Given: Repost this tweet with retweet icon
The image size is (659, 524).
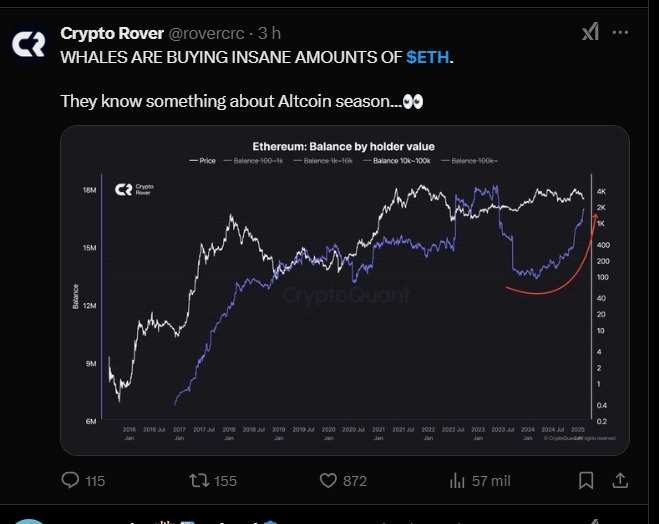Looking at the screenshot, I should click(199, 480).
